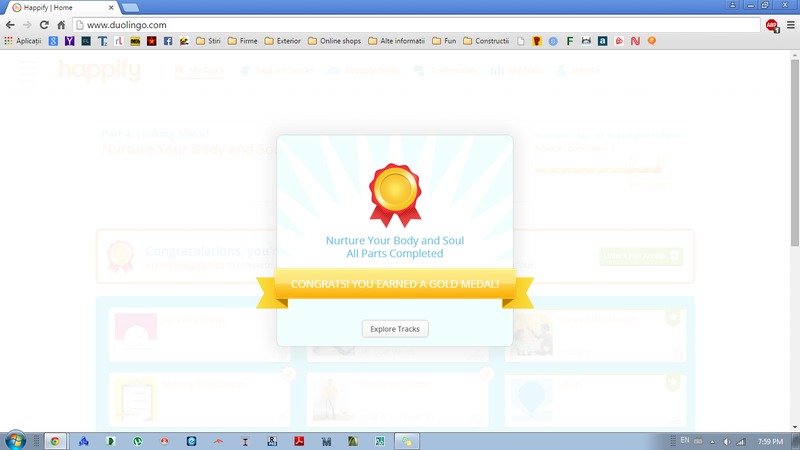Close the Happify | Home tab
This screenshot has width=800, height=450.
(111, 8)
